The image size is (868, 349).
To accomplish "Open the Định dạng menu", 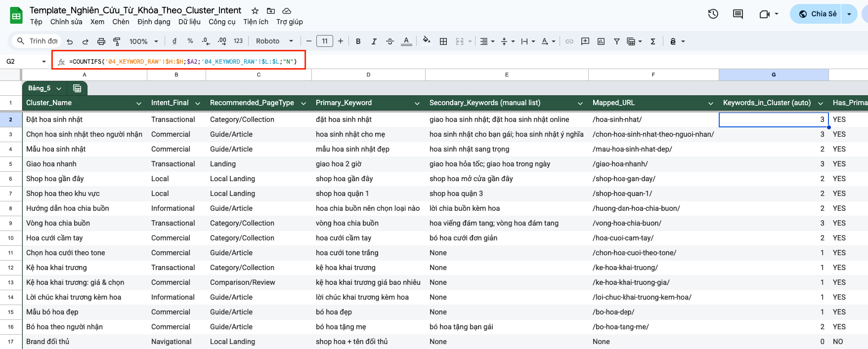I will [154, 22].
